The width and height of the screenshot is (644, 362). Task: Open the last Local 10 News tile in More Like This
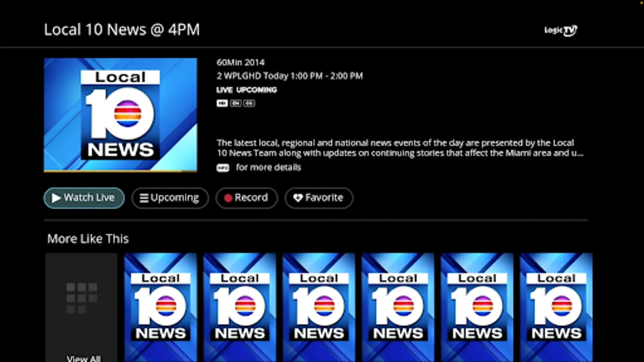[556, 308]
